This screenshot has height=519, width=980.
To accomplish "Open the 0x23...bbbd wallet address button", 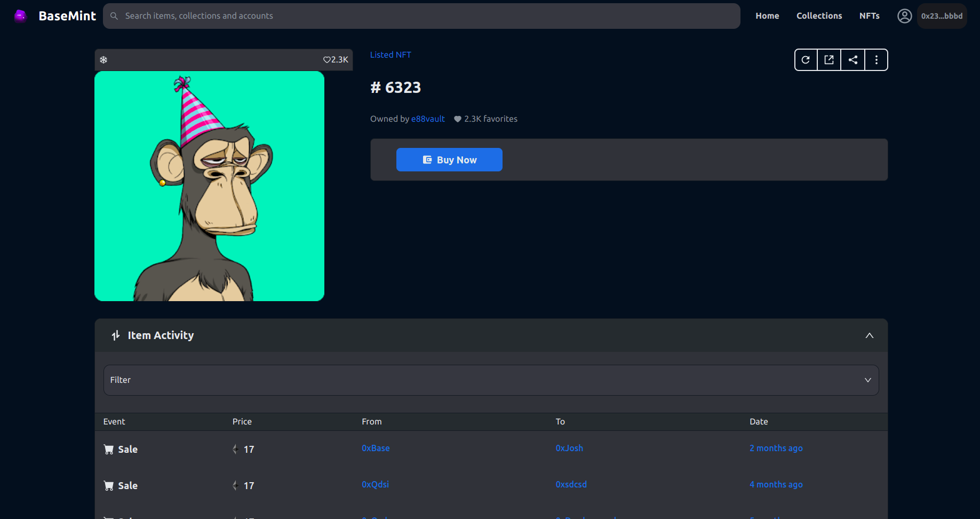I will (x=942, y=16).
